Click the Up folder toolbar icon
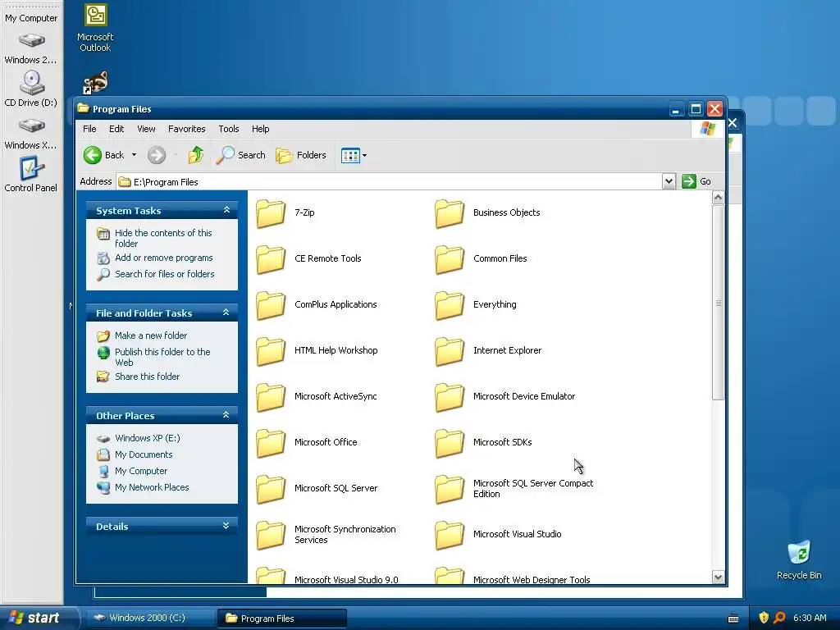840x630 pixels. pyautogui.click(x=196, y=155)
